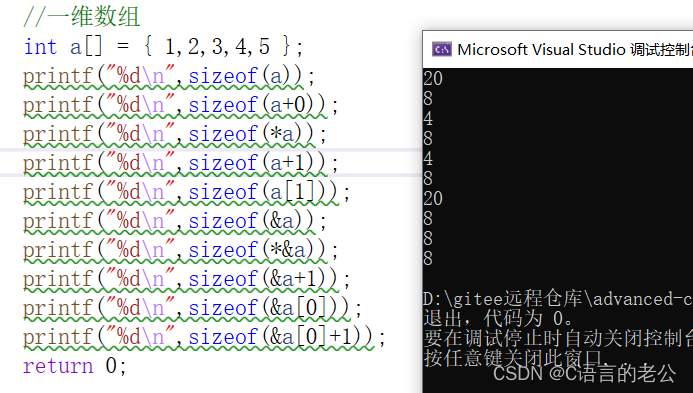693x393 pixels.
Task: Click the comment line //一维数组
Action: pos(81,17)
